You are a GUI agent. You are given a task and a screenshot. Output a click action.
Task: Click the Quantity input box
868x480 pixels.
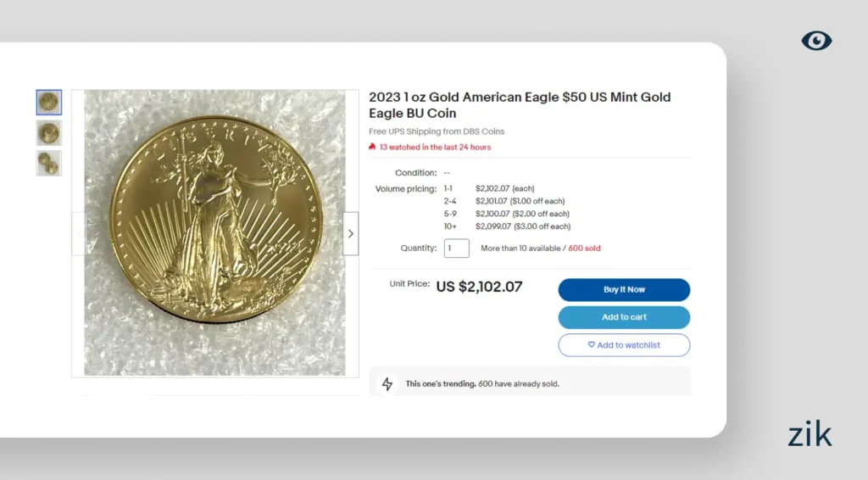[456, 248]
